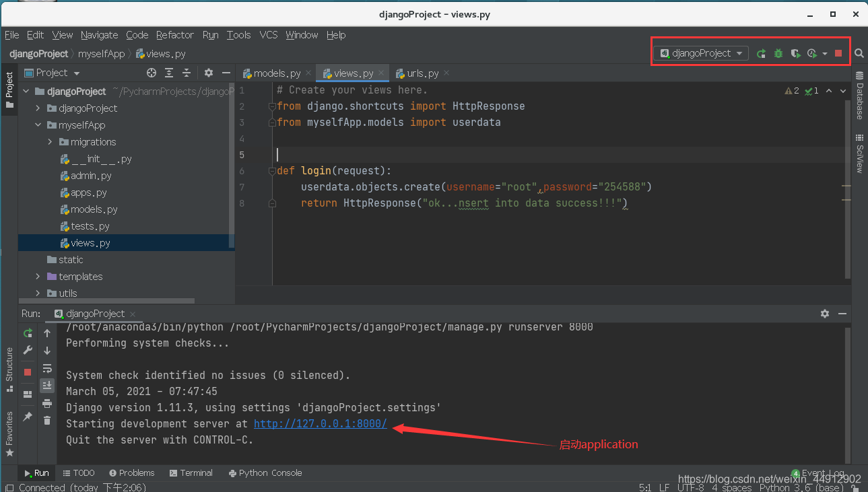Expand the utils folder
Screen dimensions: 868x492
pyautogui.click(x=38, y=293)
